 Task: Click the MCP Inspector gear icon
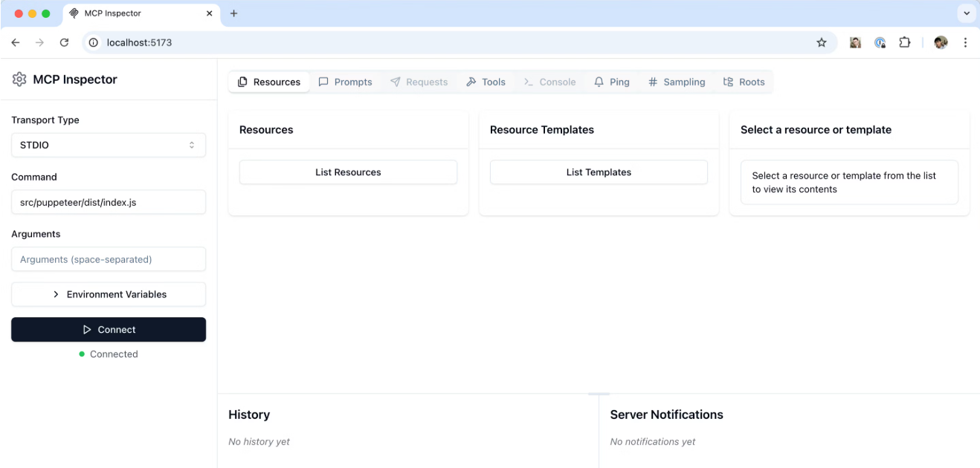[19, 79]
